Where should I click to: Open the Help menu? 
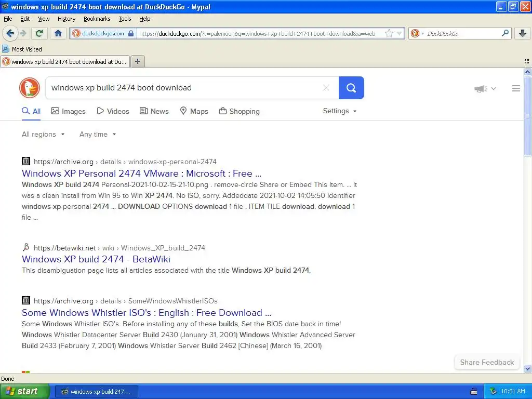144,19
